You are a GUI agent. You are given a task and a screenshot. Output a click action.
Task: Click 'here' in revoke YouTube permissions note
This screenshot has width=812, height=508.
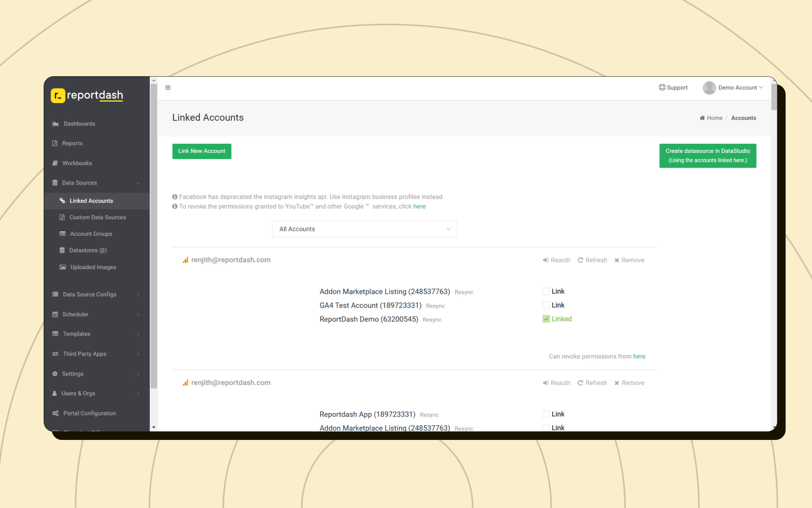(420, 207)
